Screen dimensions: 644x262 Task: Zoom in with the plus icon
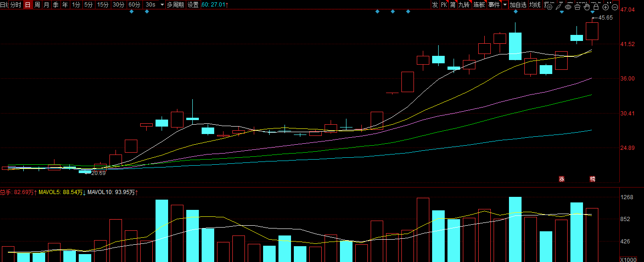606,7
